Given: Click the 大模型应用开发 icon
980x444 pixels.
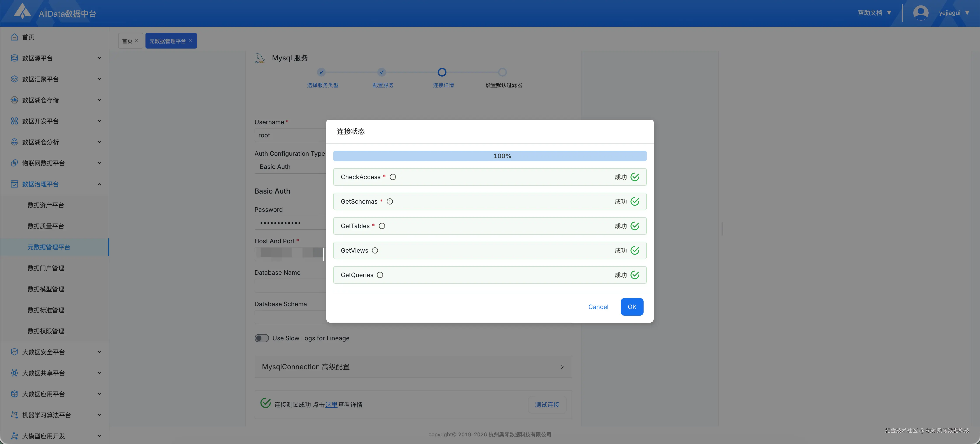Looking at the screenshot, I should pyautogui.click(x=14, y=436).
